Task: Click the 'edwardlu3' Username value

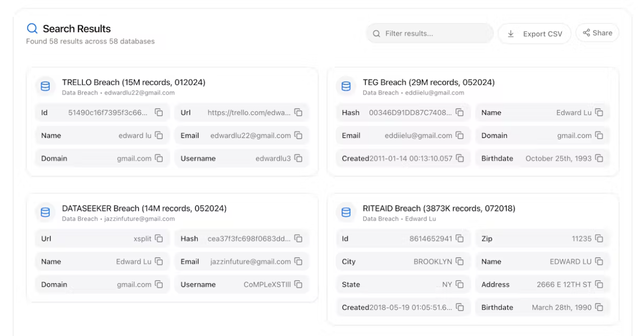Action: 273,159
